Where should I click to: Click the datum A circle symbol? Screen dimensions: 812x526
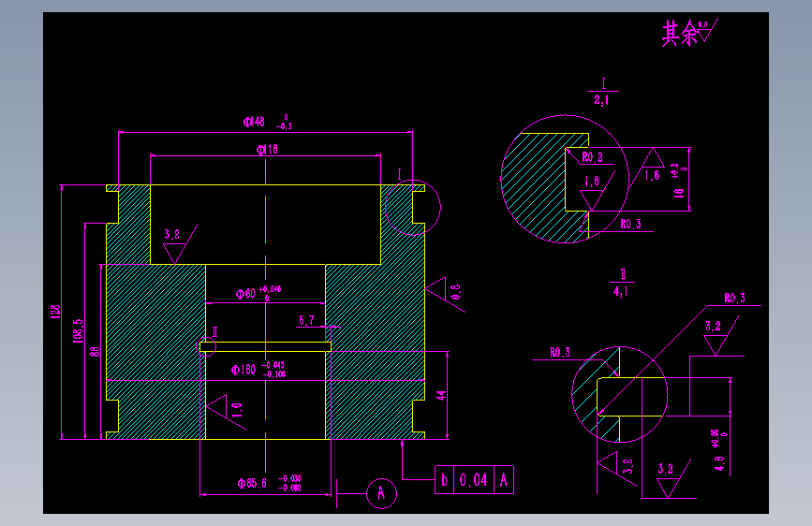(382, 493)
